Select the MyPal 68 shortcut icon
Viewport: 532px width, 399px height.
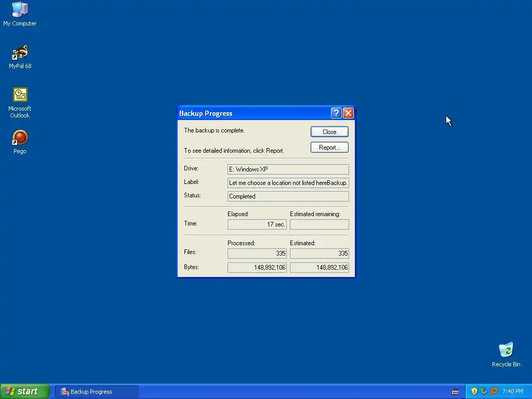click(20, 57)
